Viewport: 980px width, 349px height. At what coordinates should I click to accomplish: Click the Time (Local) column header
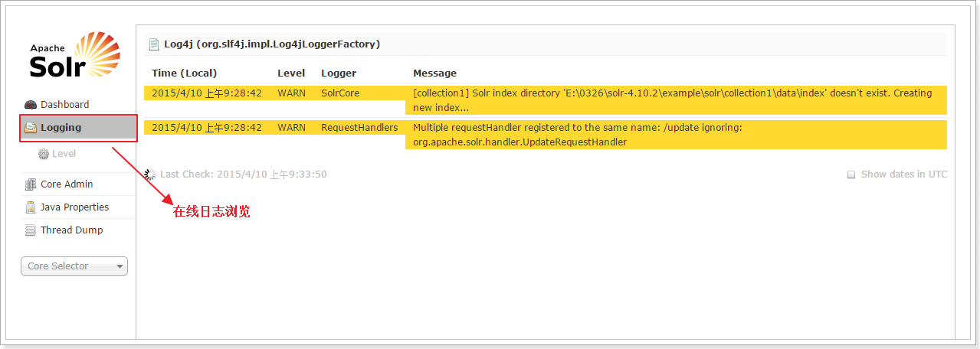185,73
